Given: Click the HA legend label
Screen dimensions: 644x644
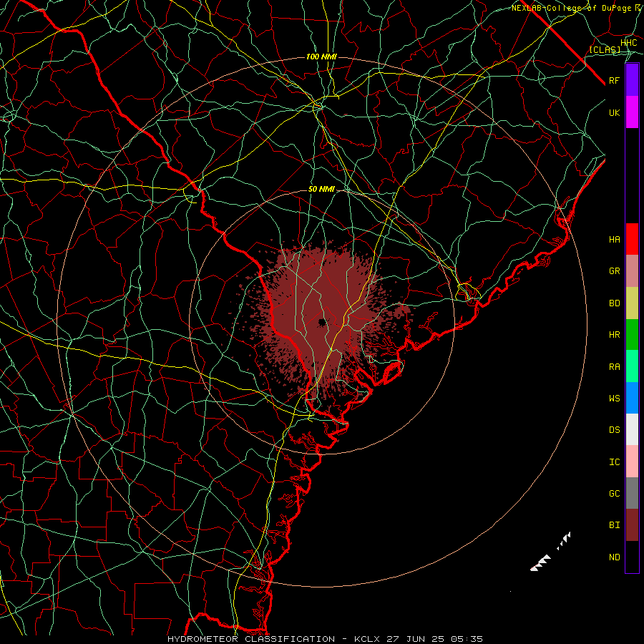Looking at the screenshot, I should pyautogui.click(x=614, y=240).
